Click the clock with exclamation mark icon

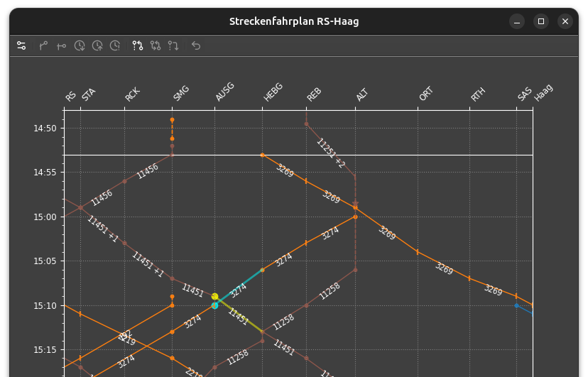click(x=115, y=45)
